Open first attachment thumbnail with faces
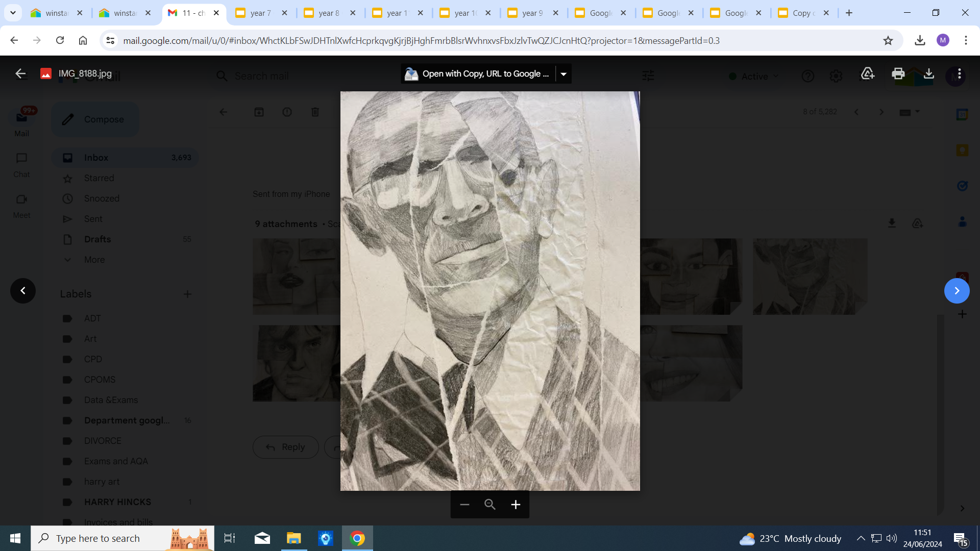The image size is (980, 551). click(297, 277)
